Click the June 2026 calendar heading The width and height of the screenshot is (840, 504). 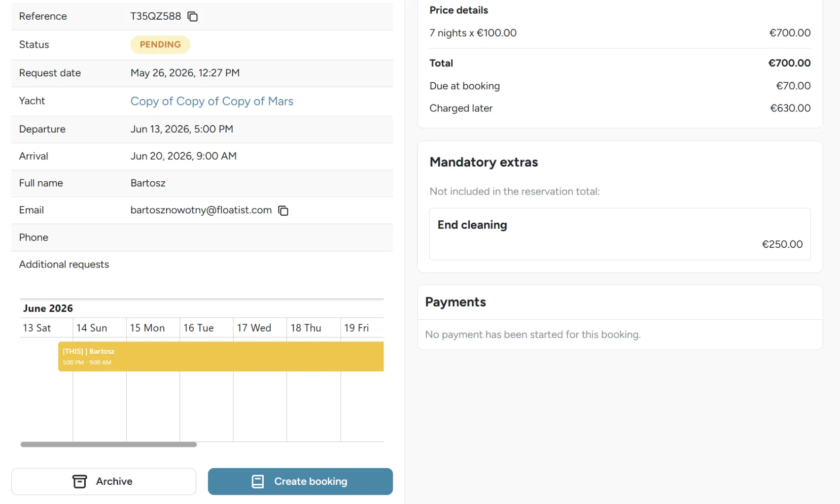click(x=48, y=308)
